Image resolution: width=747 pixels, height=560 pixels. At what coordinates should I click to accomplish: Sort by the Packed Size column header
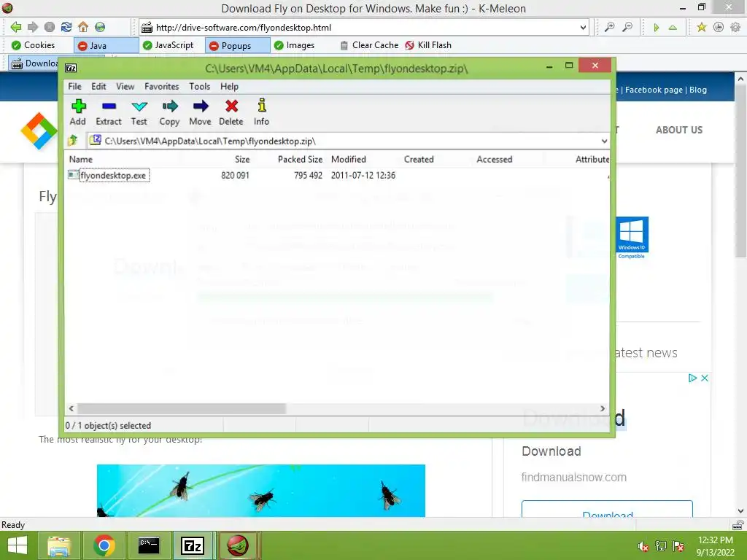(300, 159)
